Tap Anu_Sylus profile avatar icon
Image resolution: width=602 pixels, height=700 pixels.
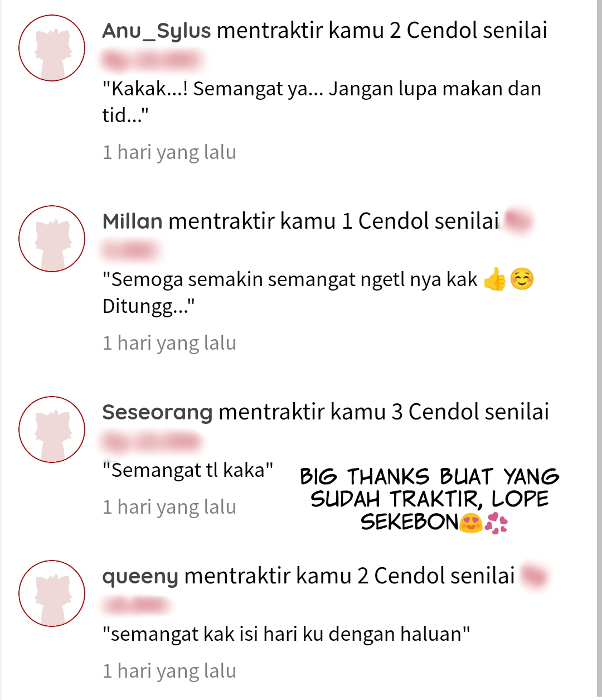(x=52, y=48)
